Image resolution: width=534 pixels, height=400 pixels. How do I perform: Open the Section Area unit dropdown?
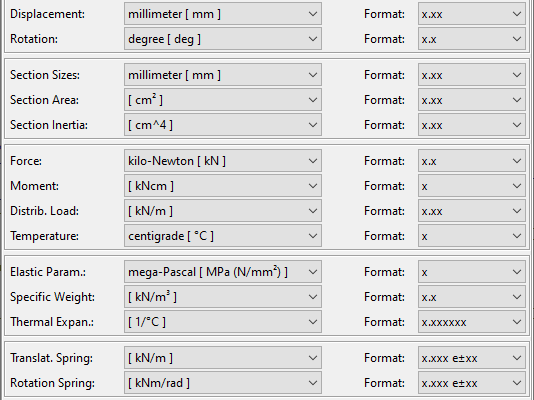(223, 100)
